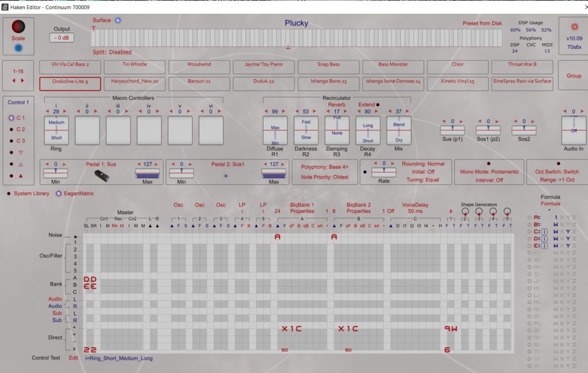Image resolution: width=588 pixels, height=373 pixels.
Task: Open the Polyphony: Base 4+ menu
Action: coord(324,167)
